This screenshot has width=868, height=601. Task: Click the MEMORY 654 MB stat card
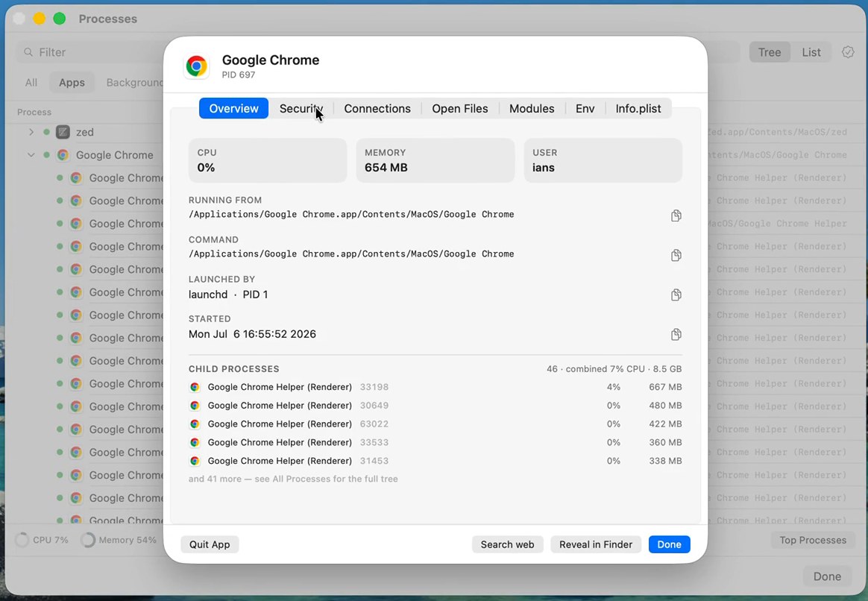point(435,160)
